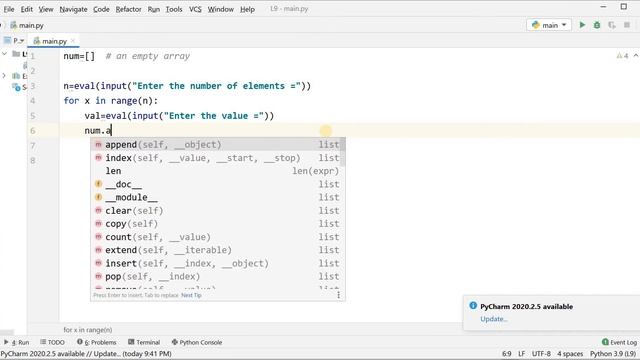
Task: Run with coverage icon in toolbar
Action: click(611, 25)
